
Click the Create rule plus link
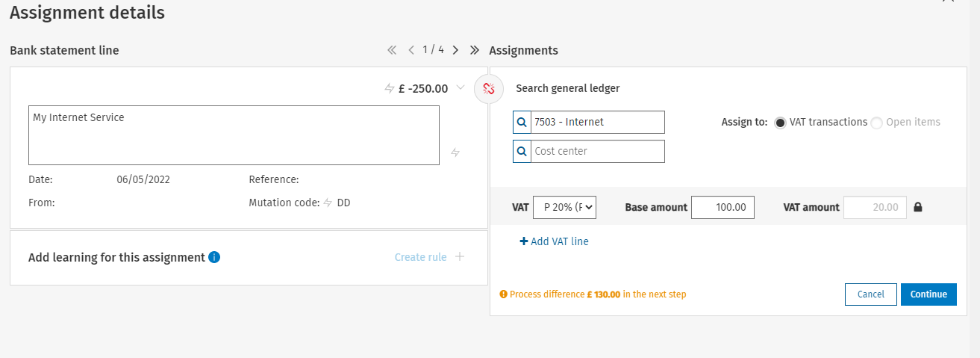click(x=429, y=257)
